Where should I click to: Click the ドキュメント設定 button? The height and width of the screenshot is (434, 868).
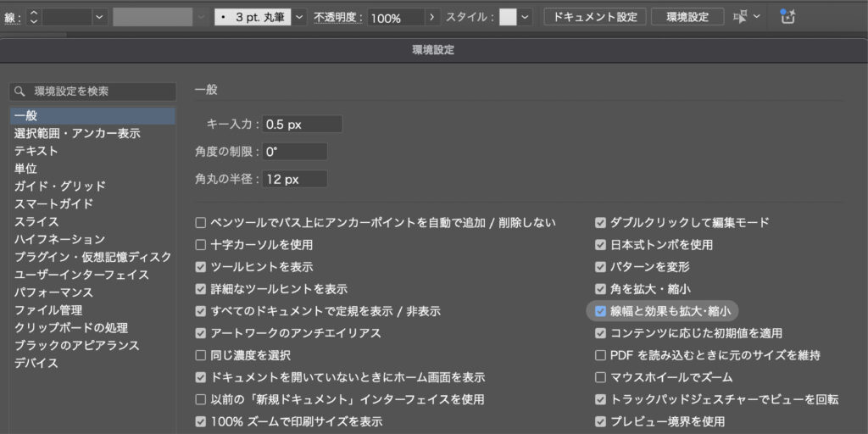595,17
